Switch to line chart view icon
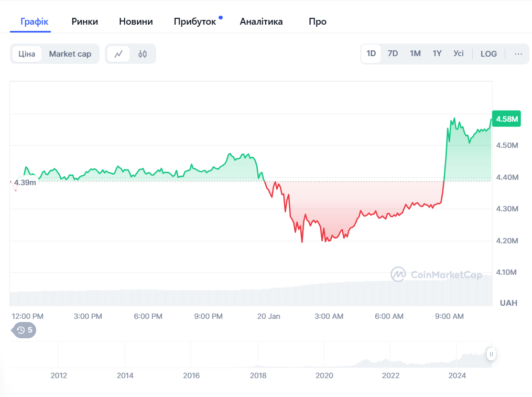The image size is (532, 397). 118,54
